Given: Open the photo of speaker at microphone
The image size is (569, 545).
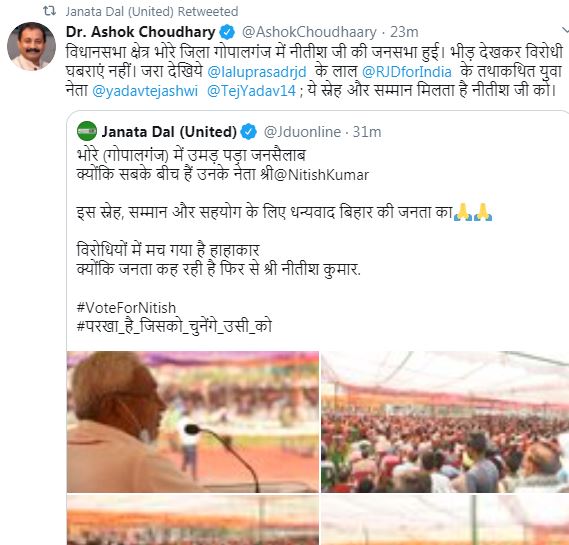Looking at the screenshot, I should pyautogui.click(x=193, y=422).
